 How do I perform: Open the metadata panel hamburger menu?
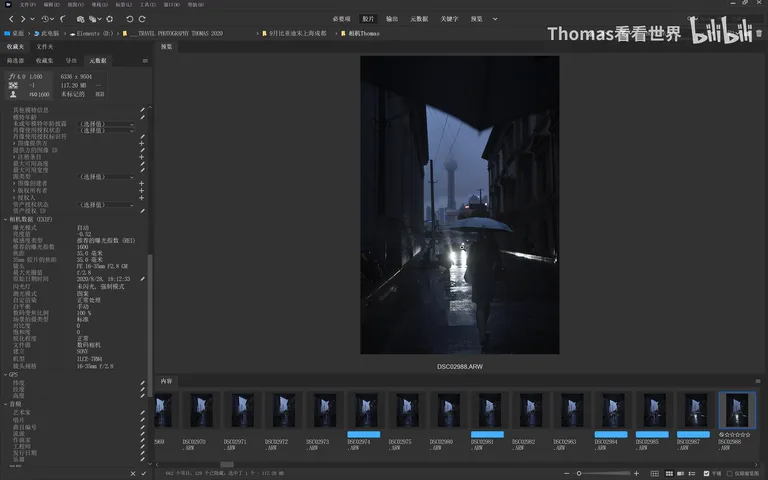pyautogui.click(x=145, y=61)
